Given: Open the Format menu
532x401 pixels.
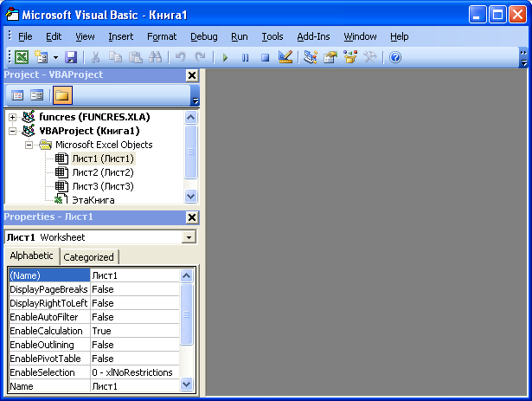Looking at the screenshot, I should pos(162,36).
